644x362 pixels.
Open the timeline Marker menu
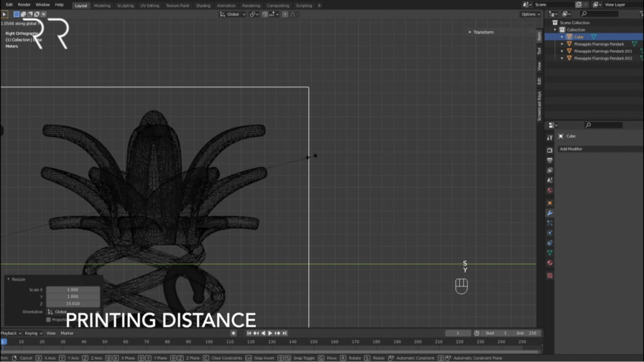coord(67,333)
